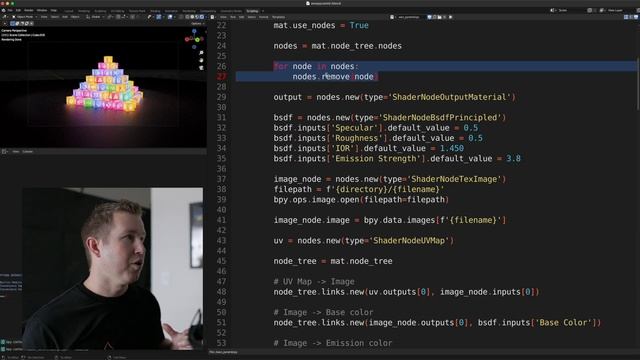Switch viewport to material preview shading
Screen dimensions: 640x360
(x=197, y=17)
